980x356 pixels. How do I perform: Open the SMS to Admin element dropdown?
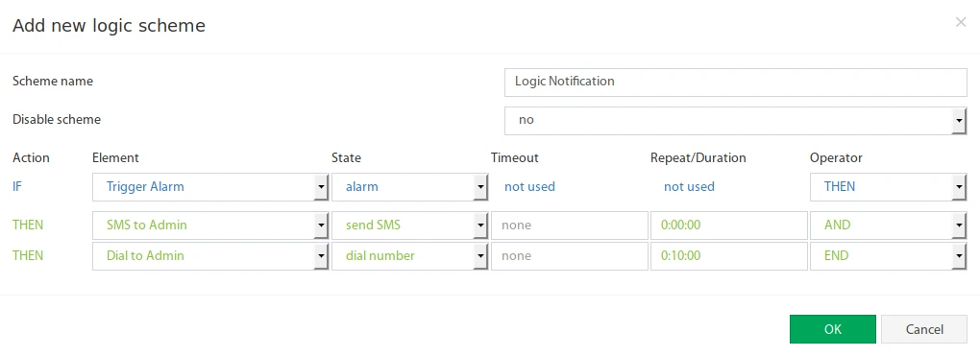pos(210,225)
